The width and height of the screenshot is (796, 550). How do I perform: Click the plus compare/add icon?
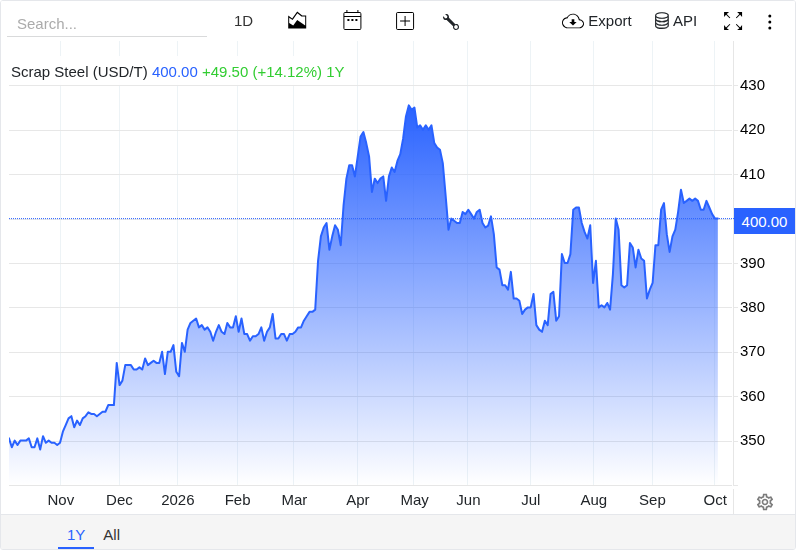[405, 21]
